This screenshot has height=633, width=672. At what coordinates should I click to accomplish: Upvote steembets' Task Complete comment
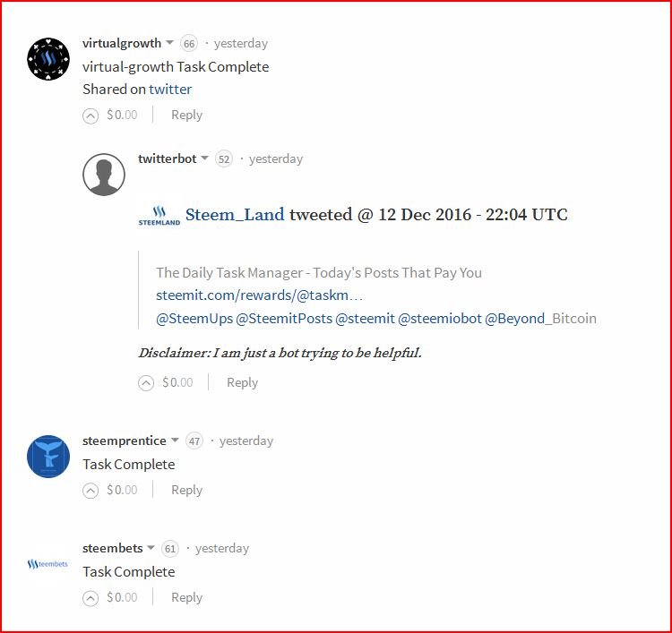(90, 598)
